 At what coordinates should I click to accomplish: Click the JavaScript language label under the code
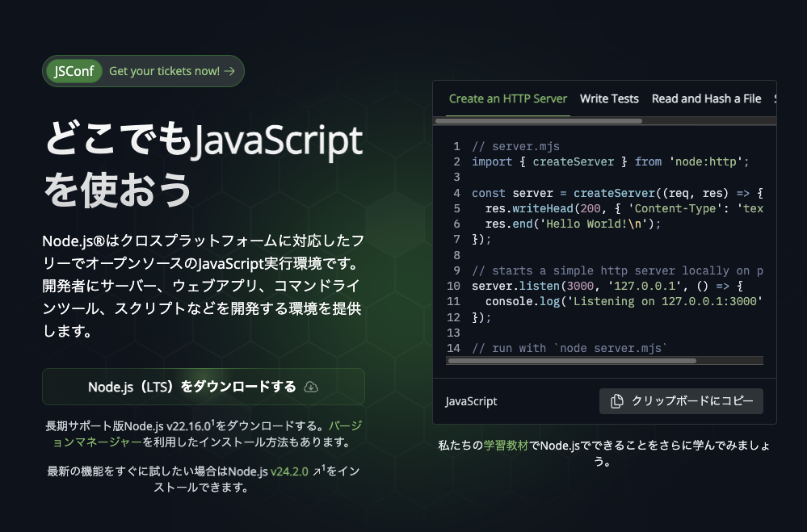pos(471,401)
